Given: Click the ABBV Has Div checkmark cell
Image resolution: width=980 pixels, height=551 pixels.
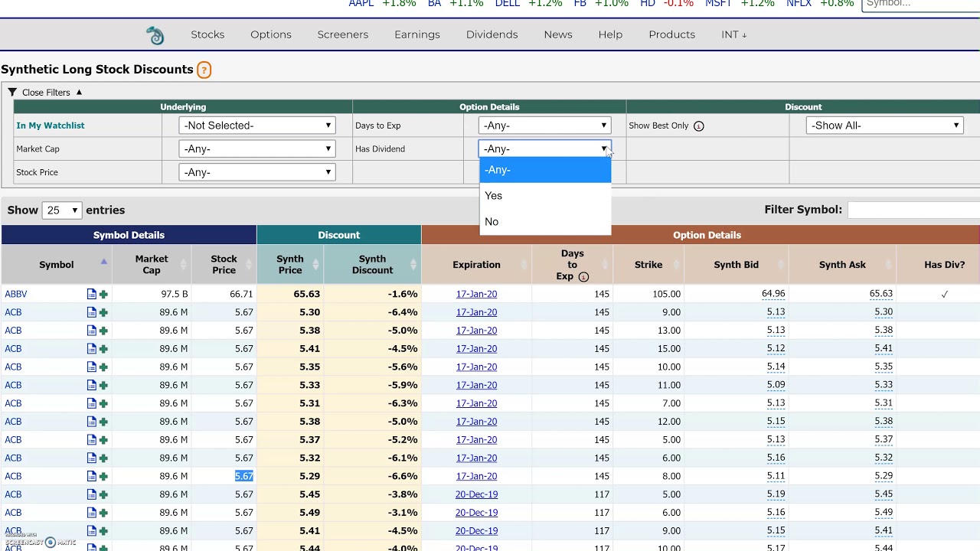Looking at the screenshot, I should [944, 294].
